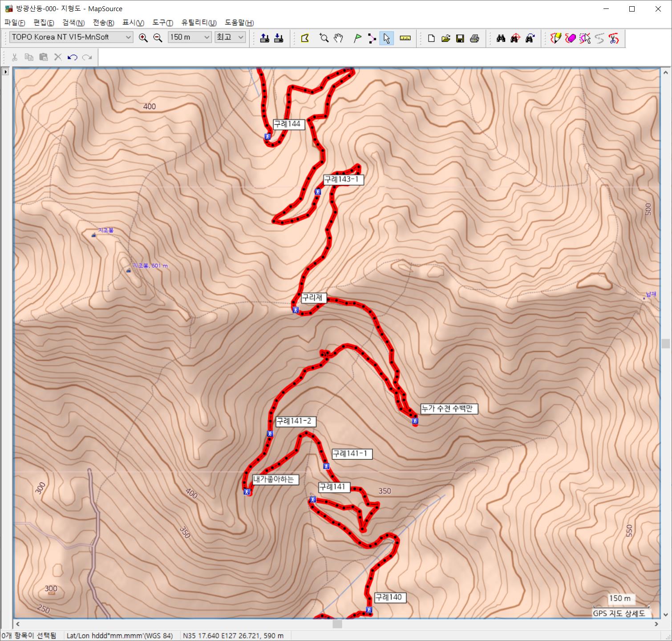Click Find Recent Places binoculars with arrow
Image resolution: width=672 pixels, height=641 pixels.
pyautogui.click(x=530, y=38)
